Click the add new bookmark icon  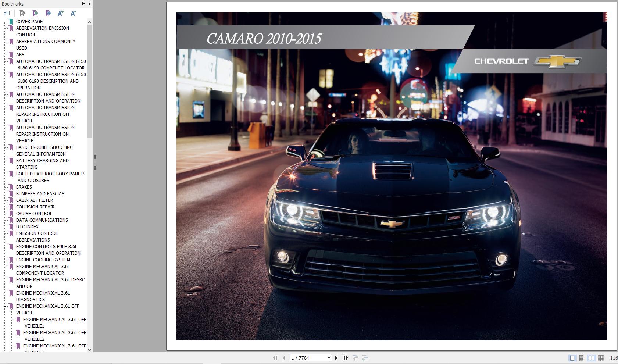pyautogui.click(x=35, y=13)
